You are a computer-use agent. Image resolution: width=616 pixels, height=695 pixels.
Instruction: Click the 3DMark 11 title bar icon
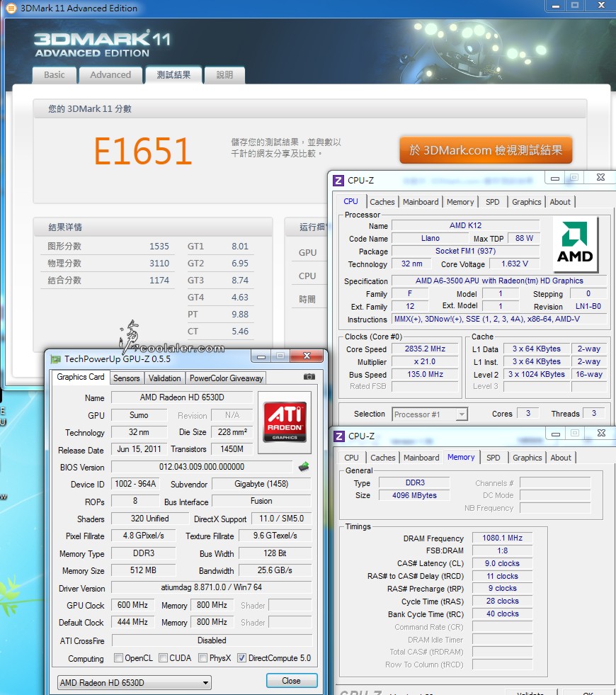[x=11, y=9]
